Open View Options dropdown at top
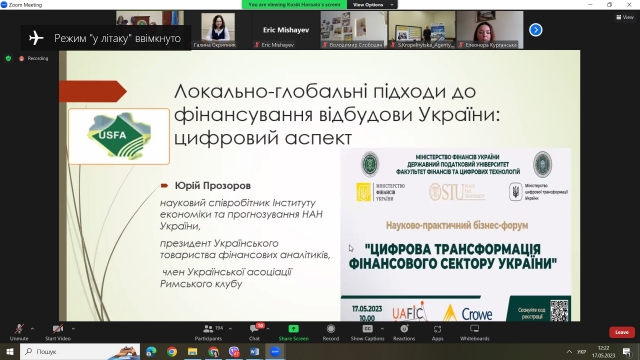 372,4
